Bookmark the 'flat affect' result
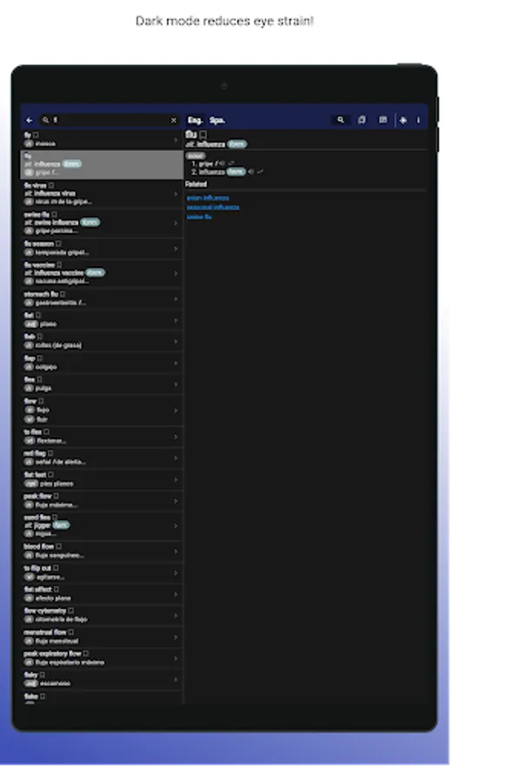Screen dimensions: 532x783 coord(57,589)
